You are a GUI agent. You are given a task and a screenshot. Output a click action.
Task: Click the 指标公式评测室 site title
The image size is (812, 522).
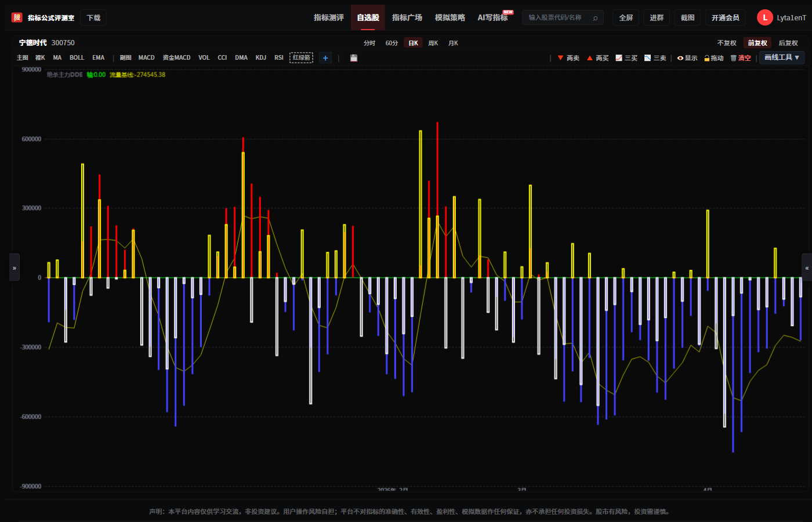pos(51,18)
